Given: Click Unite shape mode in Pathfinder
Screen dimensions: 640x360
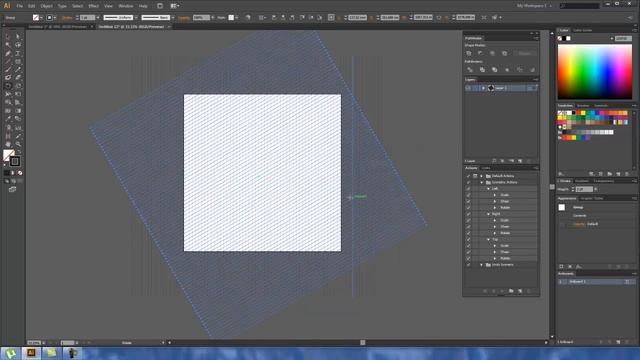Looking at the screenshot, I should point(469,53).
